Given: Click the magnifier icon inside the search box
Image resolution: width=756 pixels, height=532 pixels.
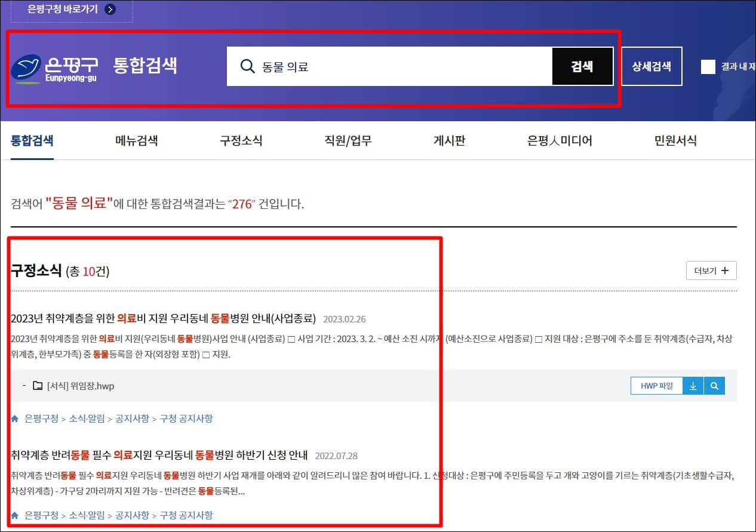Looking at the screenshot, I should (247, 66).
